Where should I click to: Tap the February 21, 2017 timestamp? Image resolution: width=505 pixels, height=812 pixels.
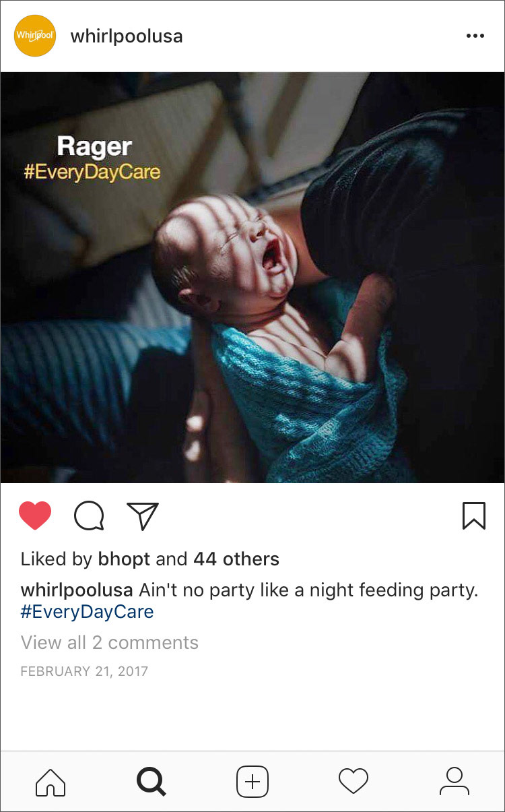[x=84, y=671]
